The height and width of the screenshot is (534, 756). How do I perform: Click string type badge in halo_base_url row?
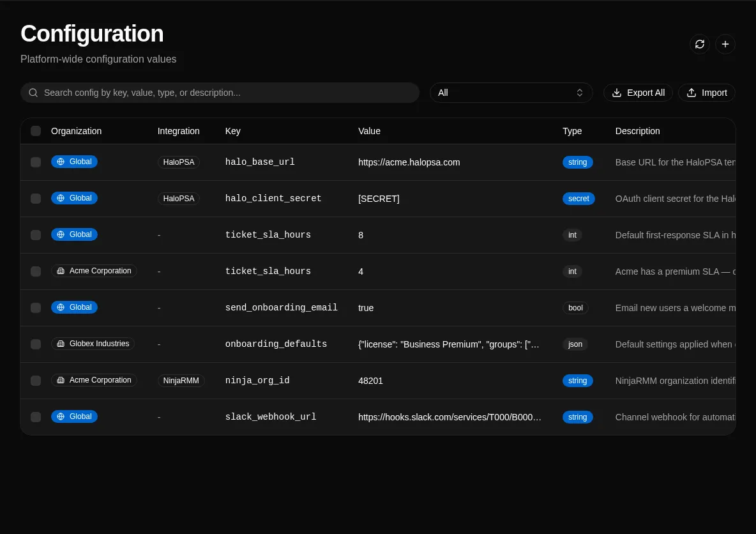[x=578, y=162]
